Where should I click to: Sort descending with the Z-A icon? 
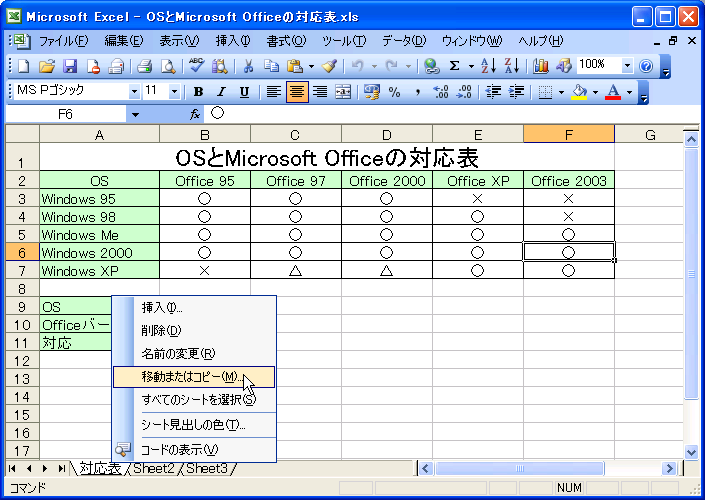tap(512, 66)
